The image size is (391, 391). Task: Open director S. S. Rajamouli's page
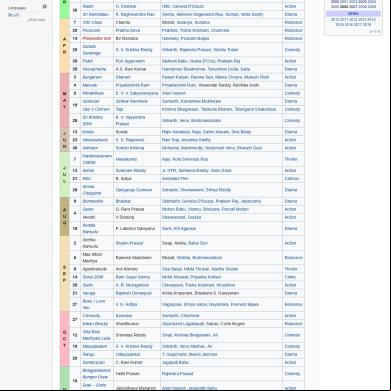click(130, 140)
